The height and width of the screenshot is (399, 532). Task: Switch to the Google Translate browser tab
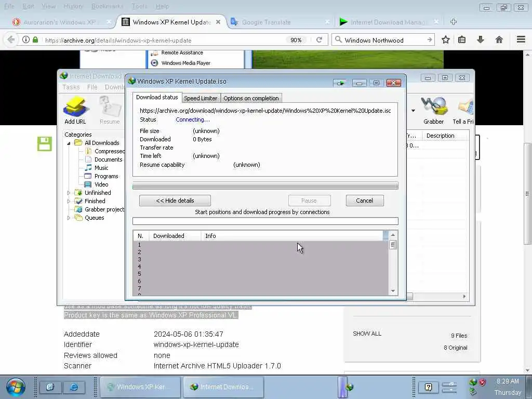(267, 22)
